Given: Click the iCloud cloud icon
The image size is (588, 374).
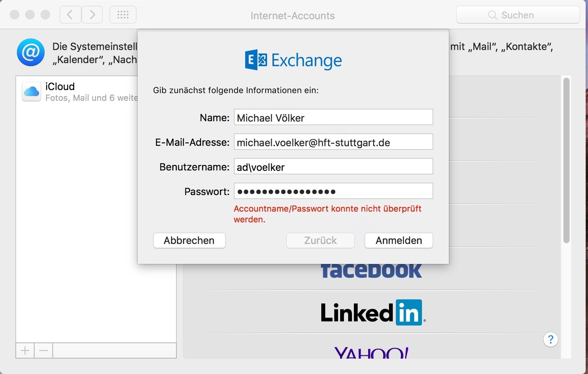Looking at the screenshot, I should click(32, 92).
